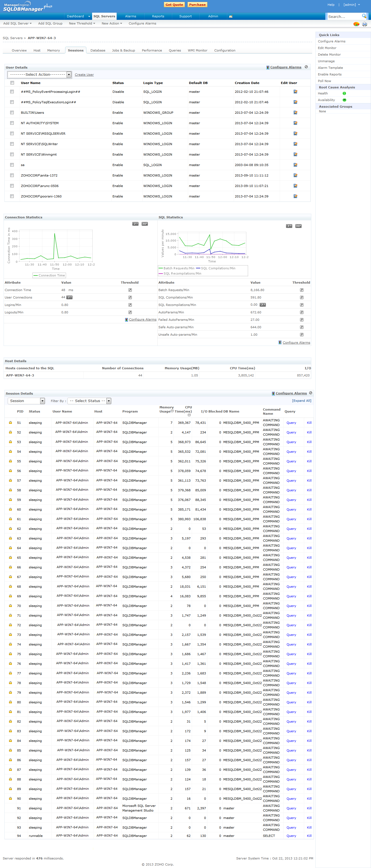
Task: Click the printer icon in toolbar
Action: click(364, 24)
